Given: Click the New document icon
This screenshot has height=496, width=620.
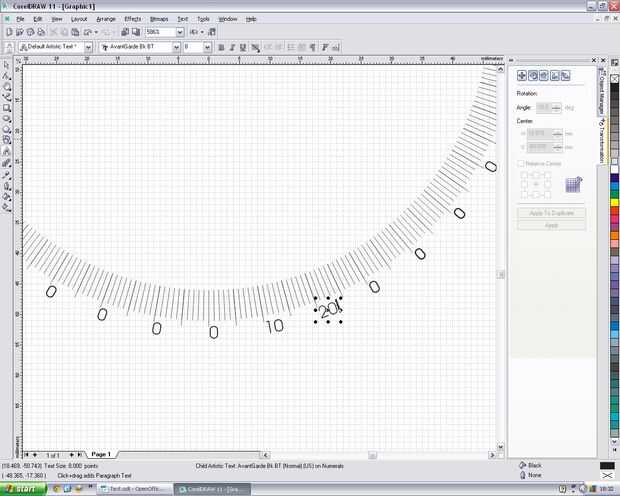Looking at the screenshot, I should (x=9, y=32).
